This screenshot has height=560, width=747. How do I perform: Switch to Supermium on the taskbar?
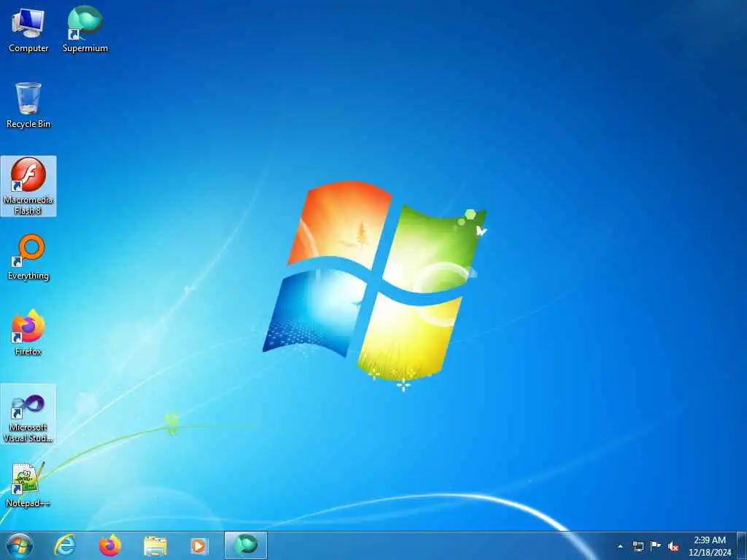246,545
